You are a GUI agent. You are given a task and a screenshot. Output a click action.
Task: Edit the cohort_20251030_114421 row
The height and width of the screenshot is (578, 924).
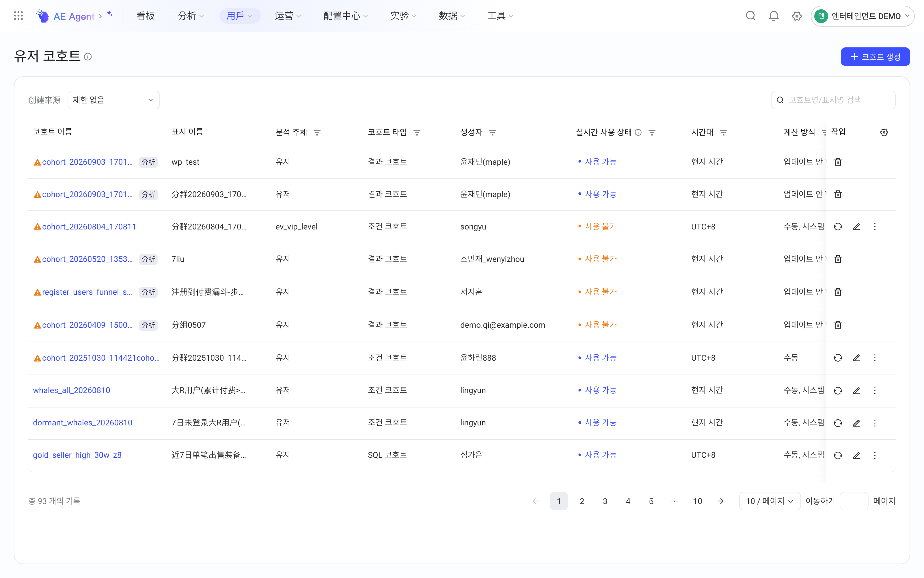[x=856, y=358]
